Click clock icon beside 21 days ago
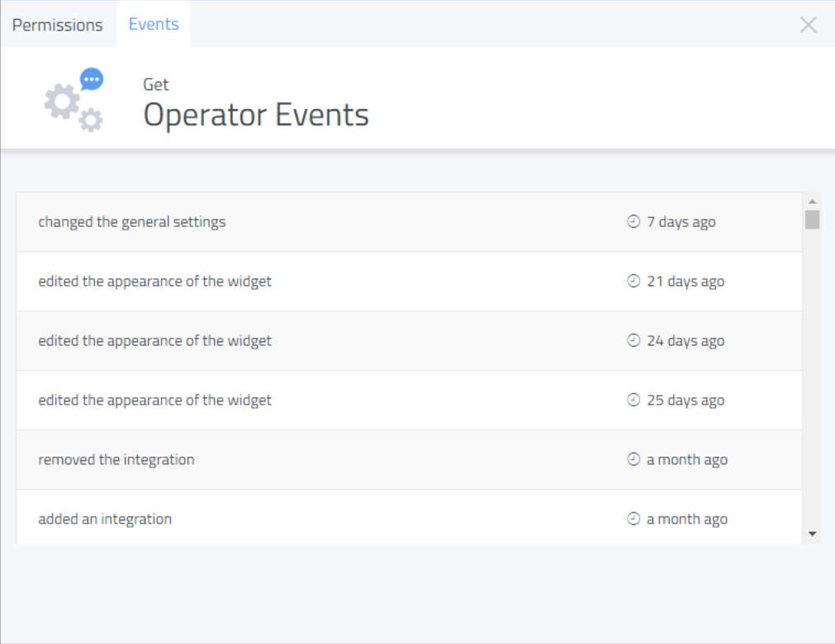Screen dimensions: 835x644 (633, 282)
